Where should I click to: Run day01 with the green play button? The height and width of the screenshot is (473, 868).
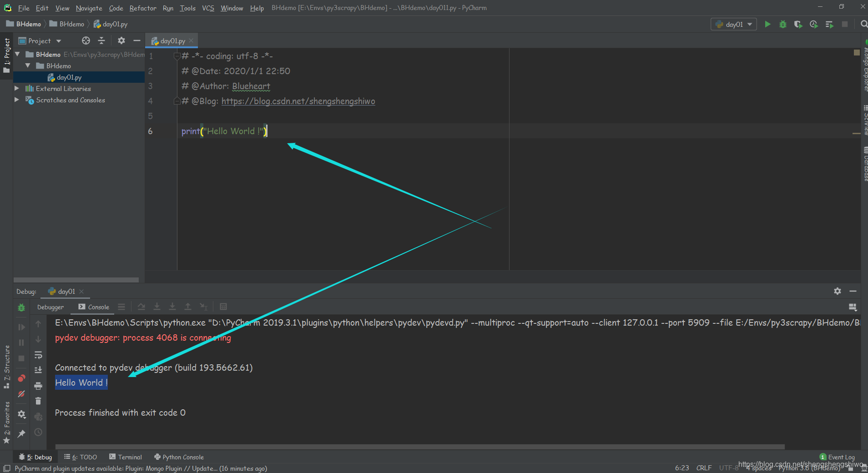click(767, 24)
